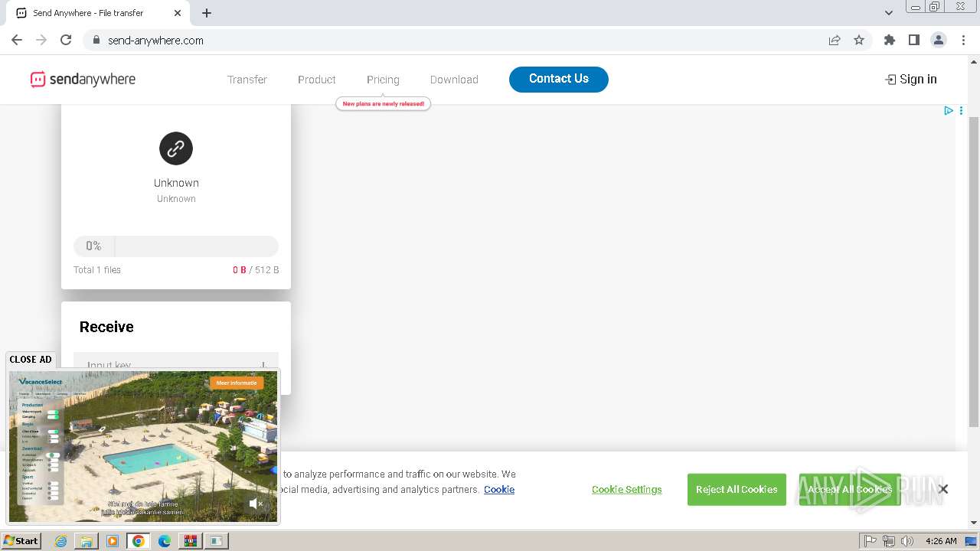Click the network icon in system tray
Viewport: 980px width, 551px height.
pos(889,541)
